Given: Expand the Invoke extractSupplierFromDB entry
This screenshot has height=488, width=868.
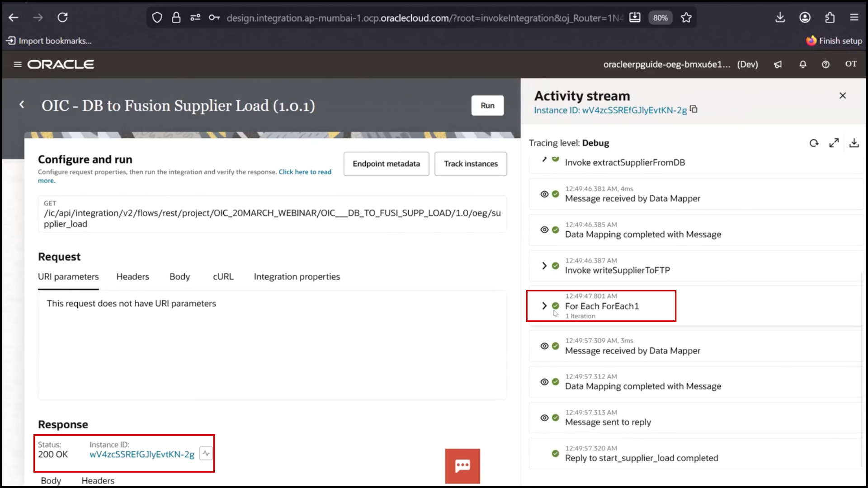Looking at the screenshot, I should [544, 159].
